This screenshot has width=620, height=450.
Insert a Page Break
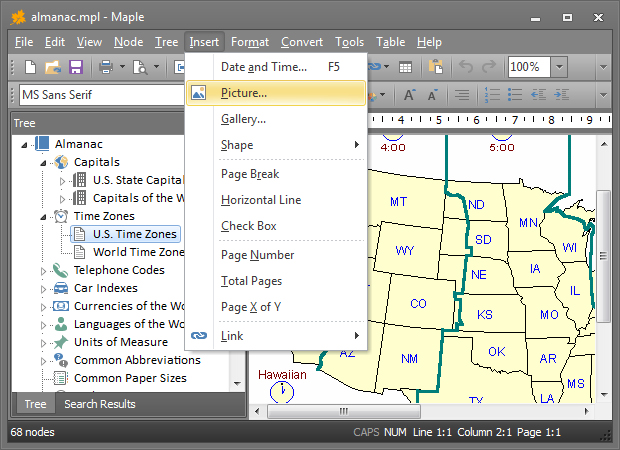[276, 174]
